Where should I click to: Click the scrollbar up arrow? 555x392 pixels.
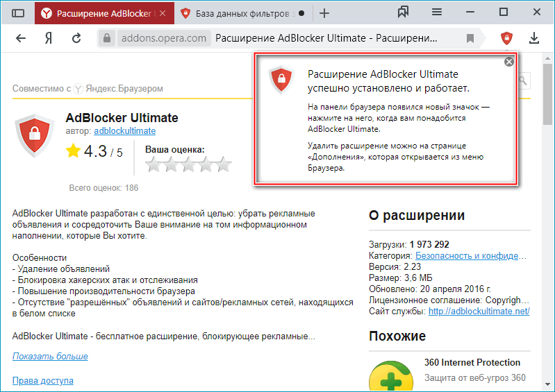point(547,58)
